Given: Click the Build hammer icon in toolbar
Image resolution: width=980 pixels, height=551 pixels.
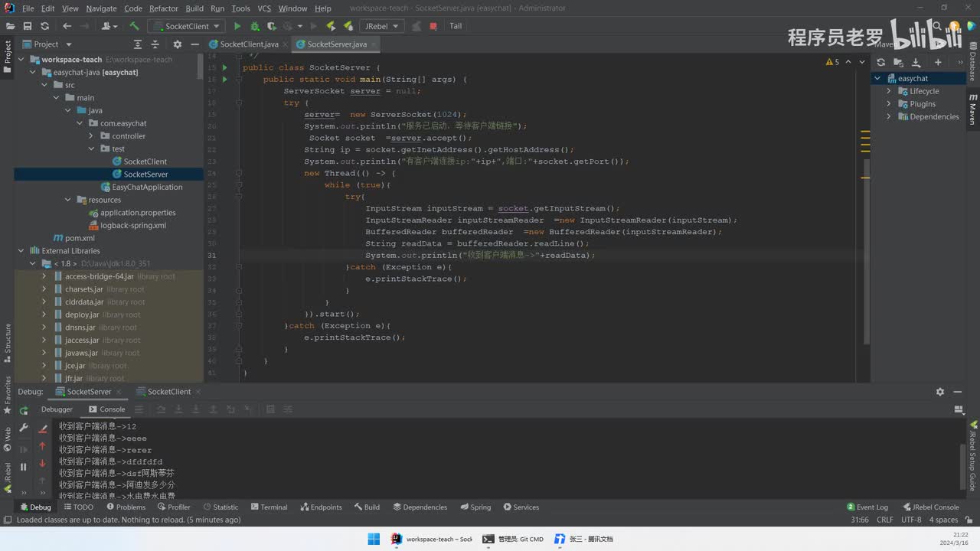Looking at the screenshot, I should pos(134,26).
